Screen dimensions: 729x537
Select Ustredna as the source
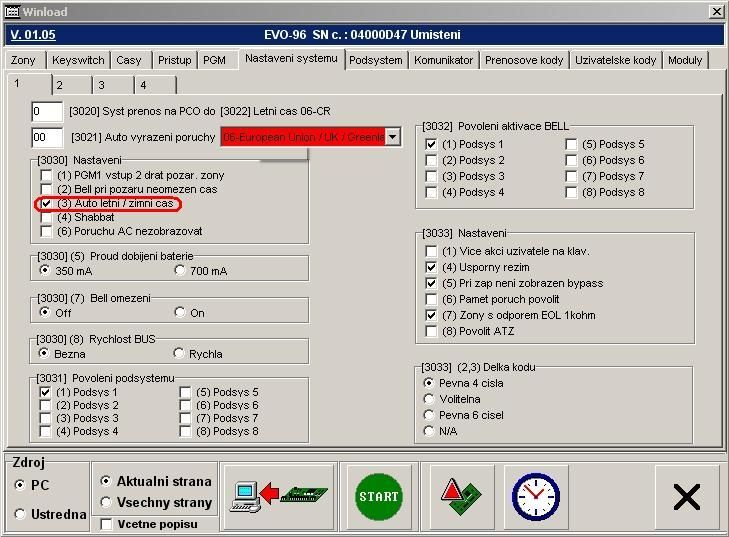coord(21,514)
